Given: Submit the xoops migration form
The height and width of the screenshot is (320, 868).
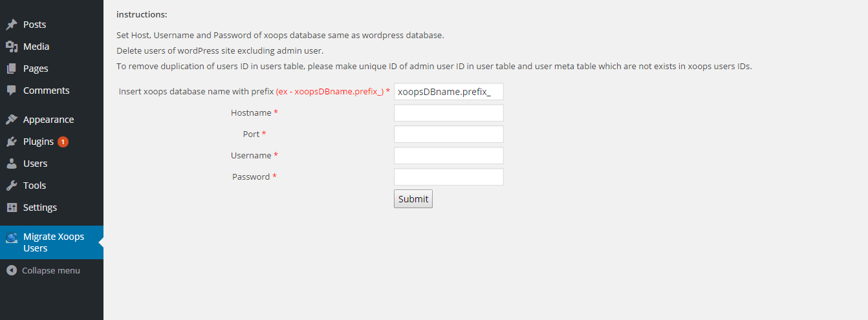Looking at the screenshot, I should pyautogui.click(x=413, y=199).
